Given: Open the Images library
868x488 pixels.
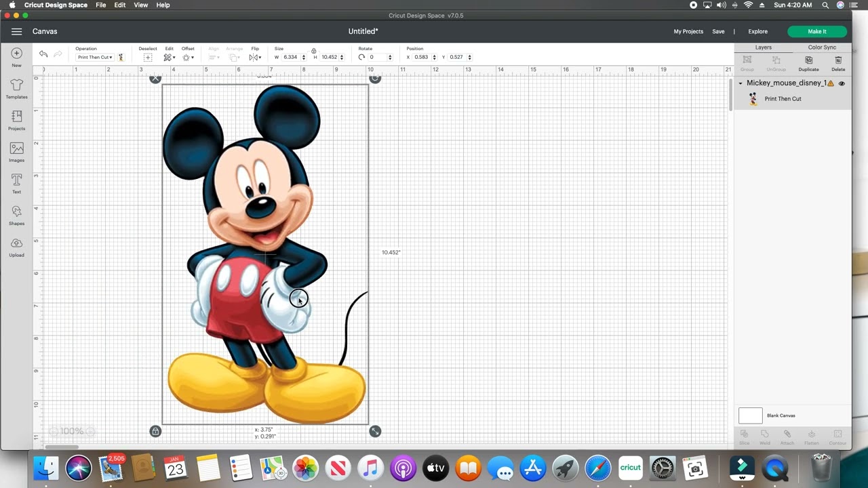Looking at the screenshot, I should (x=16, y=148).
